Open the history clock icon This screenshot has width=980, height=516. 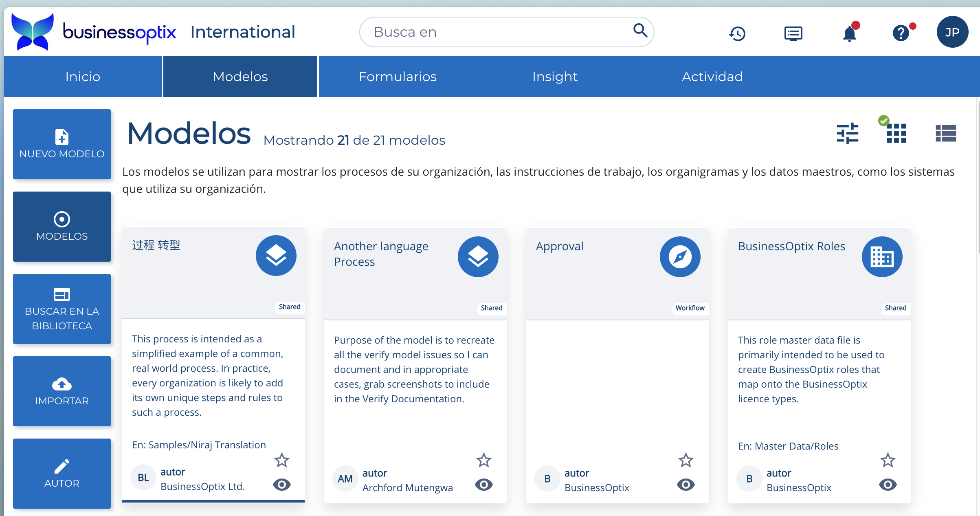[737, 33]
